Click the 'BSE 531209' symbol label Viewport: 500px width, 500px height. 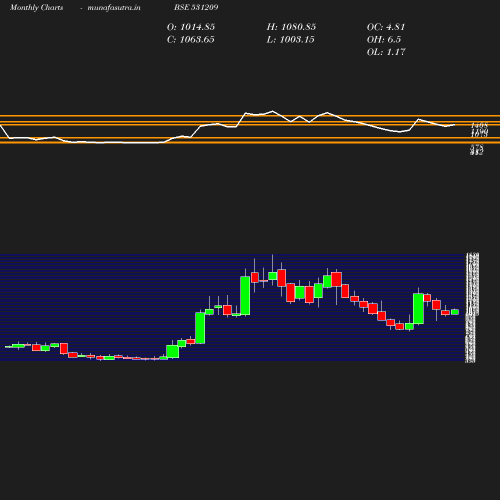(196, 7)
